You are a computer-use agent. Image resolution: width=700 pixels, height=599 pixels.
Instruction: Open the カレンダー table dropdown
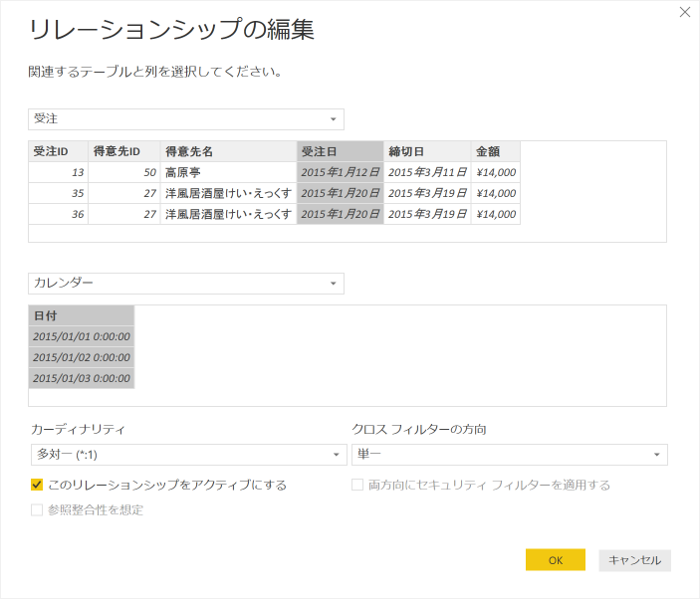pyautogui.click(x=186, y=284)
